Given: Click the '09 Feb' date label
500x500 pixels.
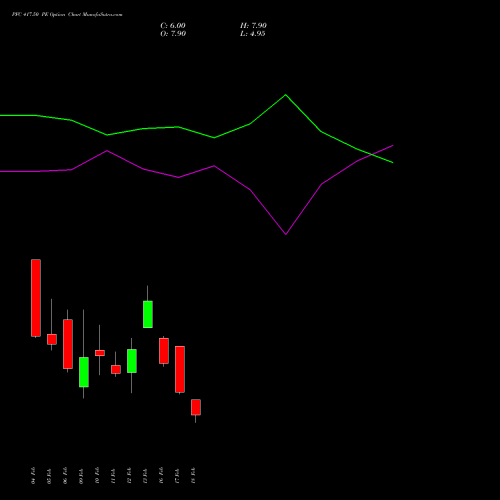Looking at the screenshot, I should point(81,476).
